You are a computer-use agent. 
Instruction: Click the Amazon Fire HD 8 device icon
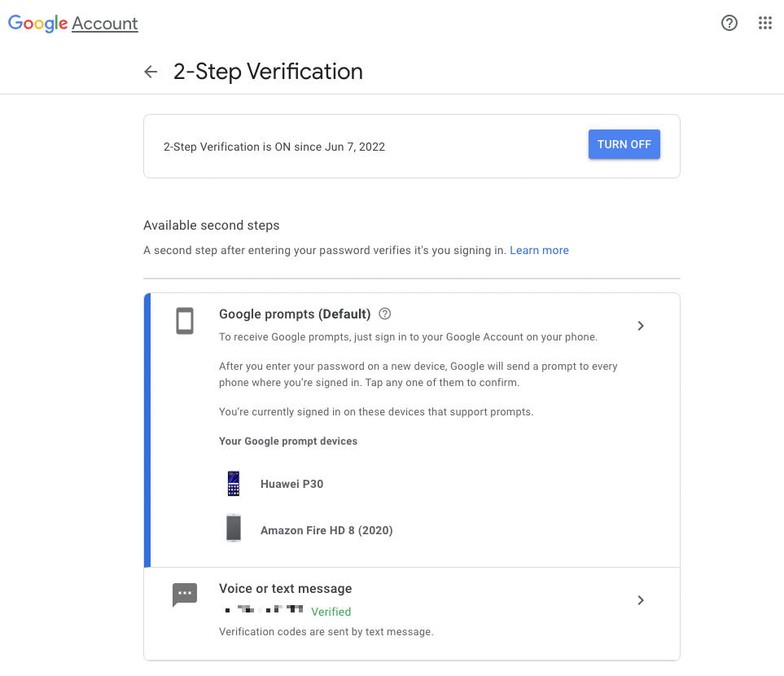click(234, 528)
